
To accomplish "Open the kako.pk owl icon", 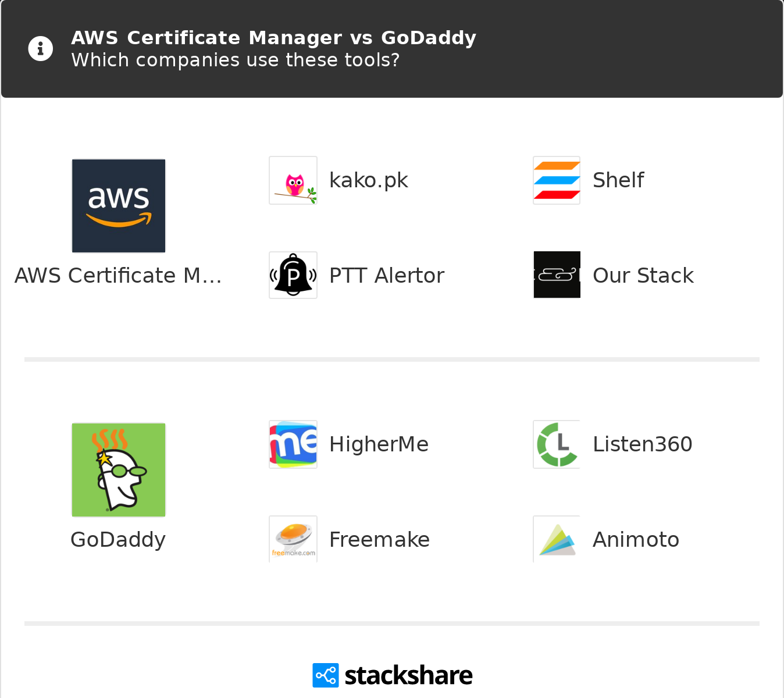I will tap(293, 180).
